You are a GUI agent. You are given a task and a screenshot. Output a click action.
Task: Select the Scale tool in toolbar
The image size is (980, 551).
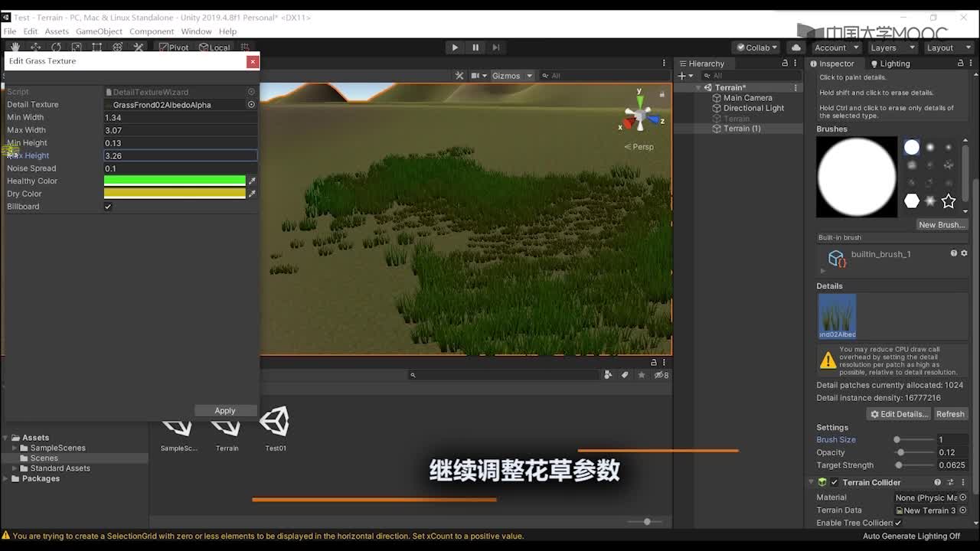pyautogui.click(x=77, y=47)
